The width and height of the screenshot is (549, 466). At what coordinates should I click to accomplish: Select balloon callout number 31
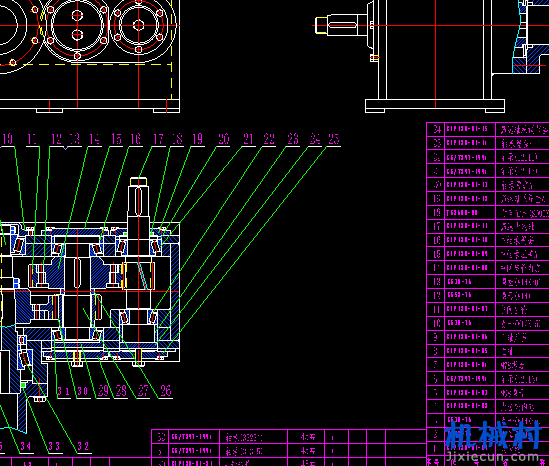[63, 391]
